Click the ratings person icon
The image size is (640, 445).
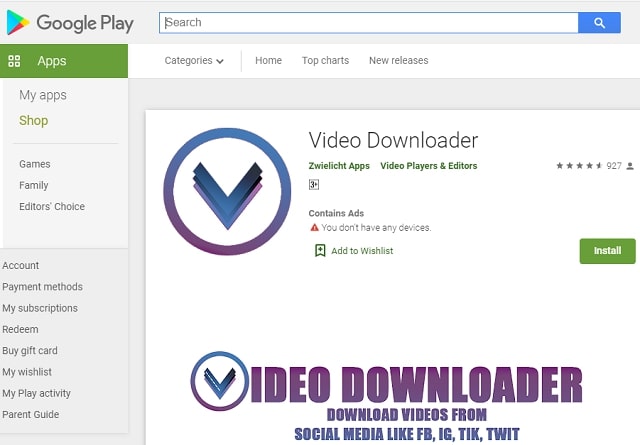(630, 166)
